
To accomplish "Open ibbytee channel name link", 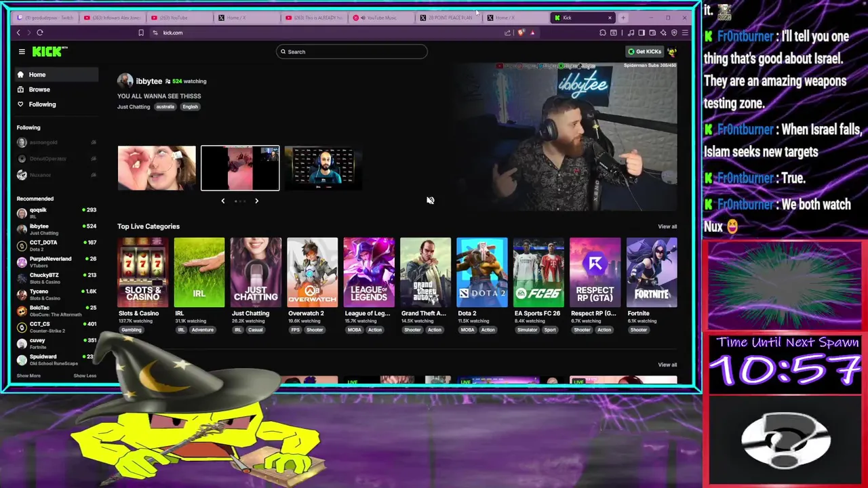I will point(149,81).
